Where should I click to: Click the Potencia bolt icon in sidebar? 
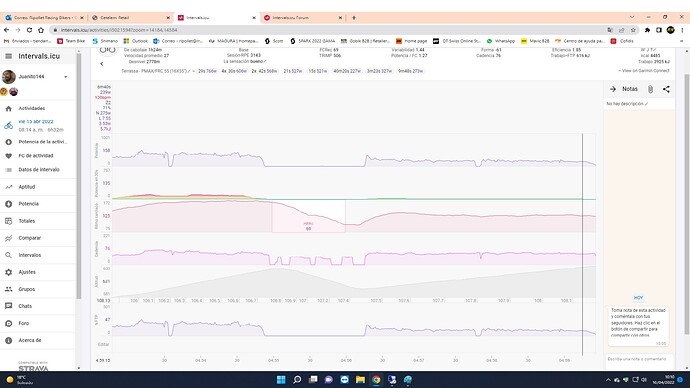[x=8, y=204]
